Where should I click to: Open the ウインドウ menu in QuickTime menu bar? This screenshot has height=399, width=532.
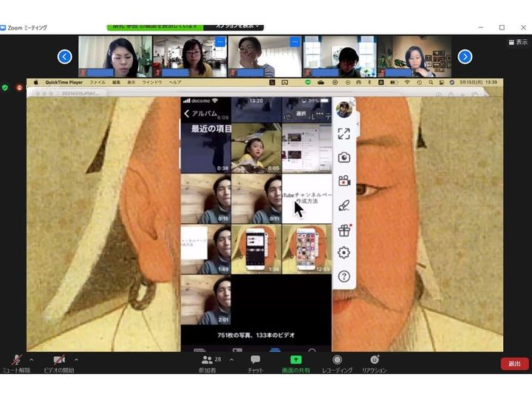[x=152, y=82]
